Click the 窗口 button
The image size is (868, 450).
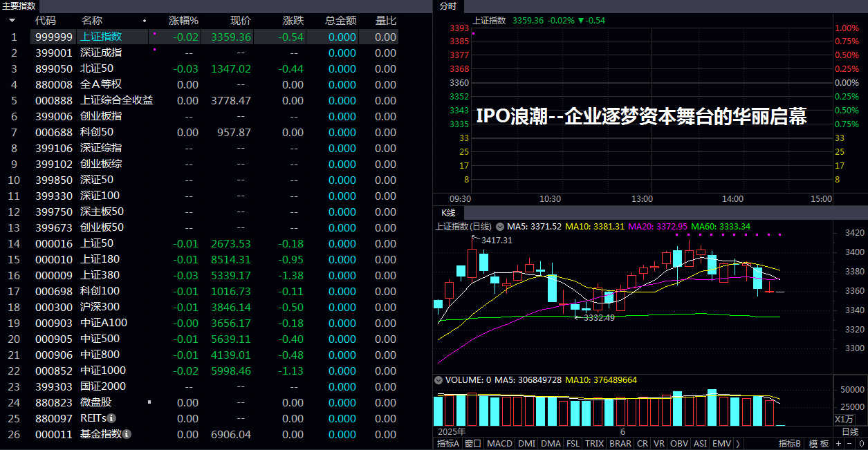coord(473,444)
